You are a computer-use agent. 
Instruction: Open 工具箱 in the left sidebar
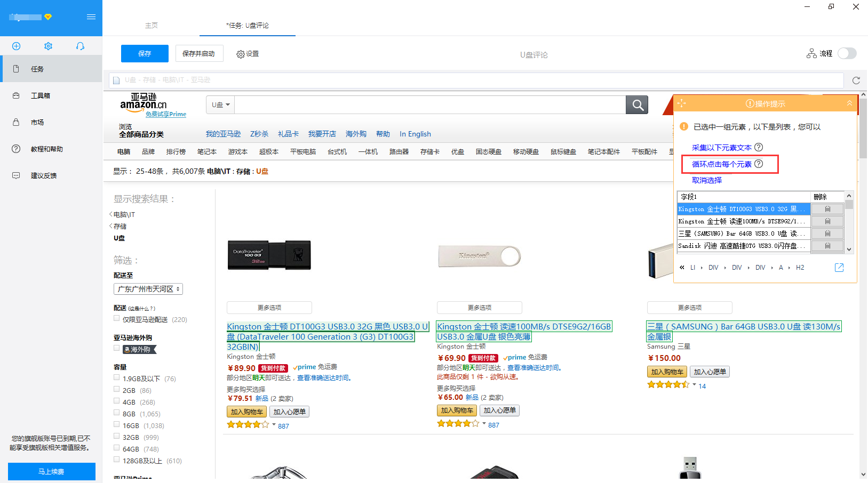(x=52, y=95)
